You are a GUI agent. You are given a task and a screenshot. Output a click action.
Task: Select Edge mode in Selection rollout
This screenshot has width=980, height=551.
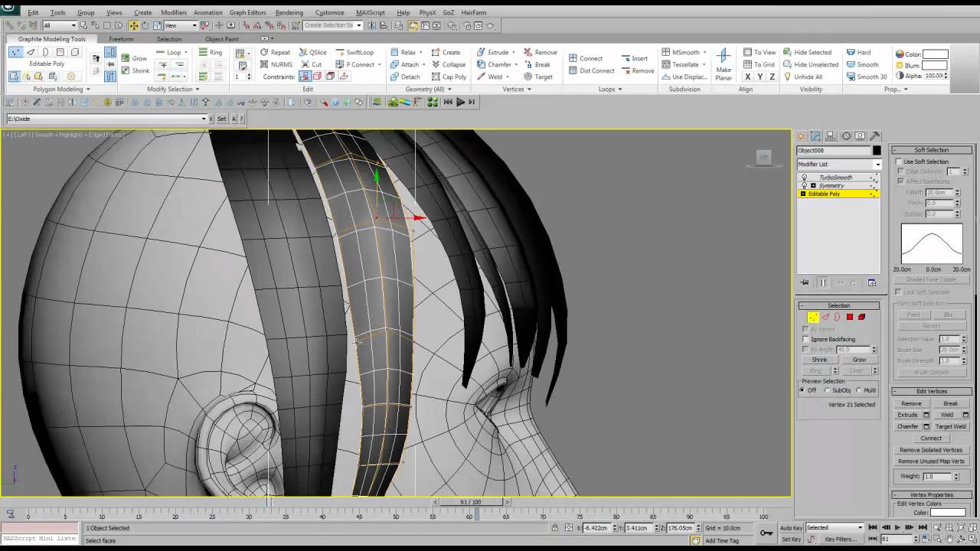825,317
